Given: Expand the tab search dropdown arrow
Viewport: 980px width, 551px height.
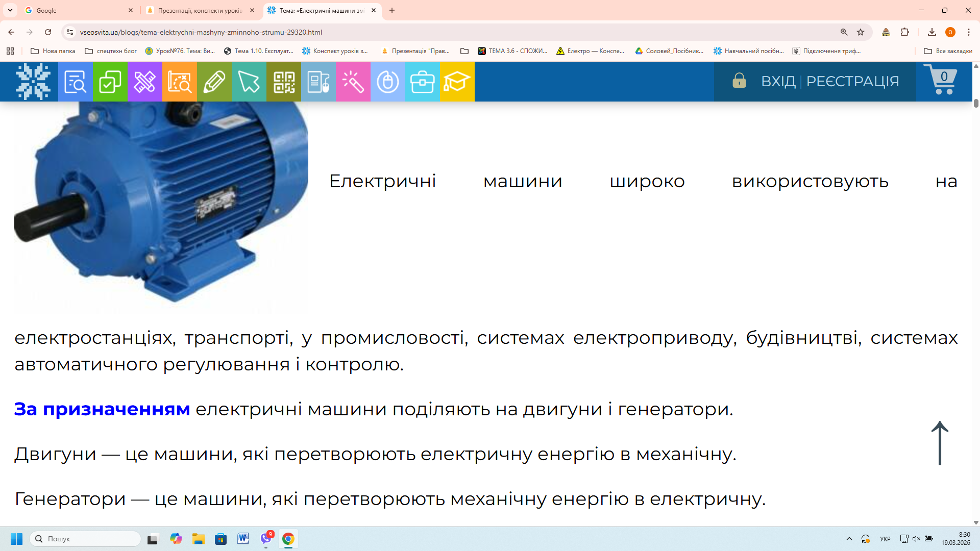Looking at the screenshot, I should pyautogui.click(x=10, y=10).
